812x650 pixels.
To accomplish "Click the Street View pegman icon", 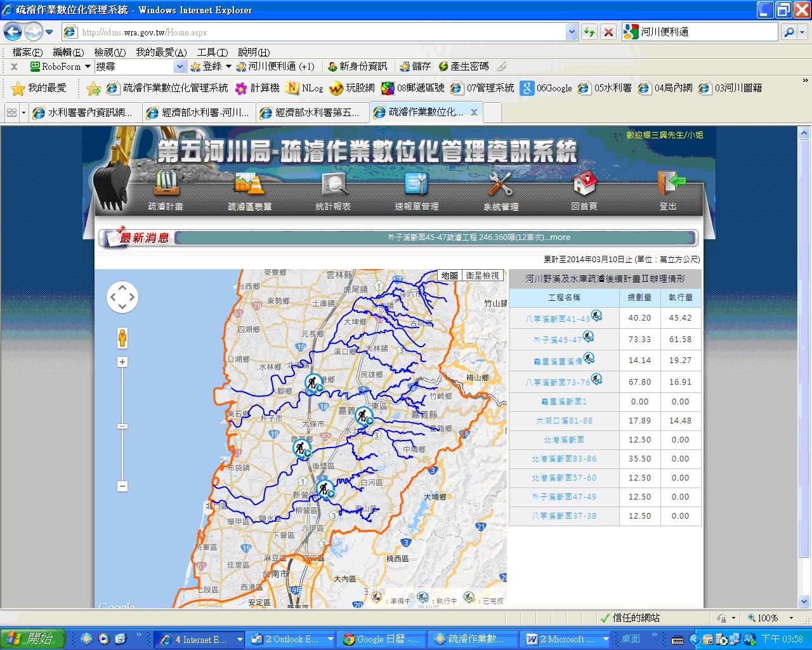I will point(122,338).
